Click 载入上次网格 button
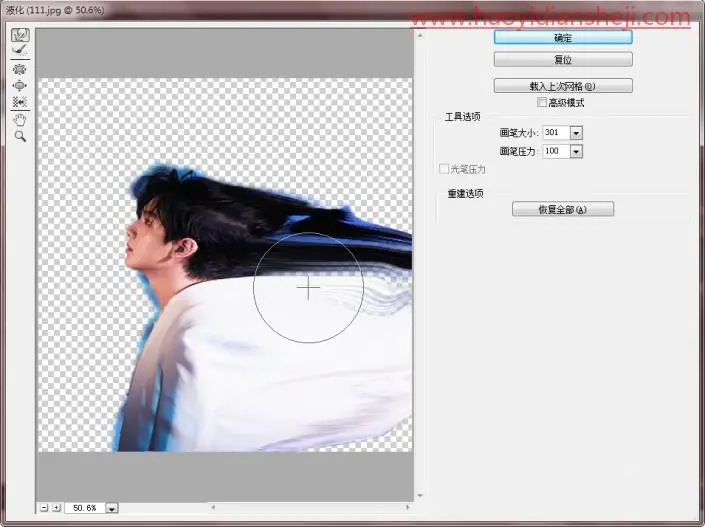This screenshot has height=527, width=705. point(563,86)
